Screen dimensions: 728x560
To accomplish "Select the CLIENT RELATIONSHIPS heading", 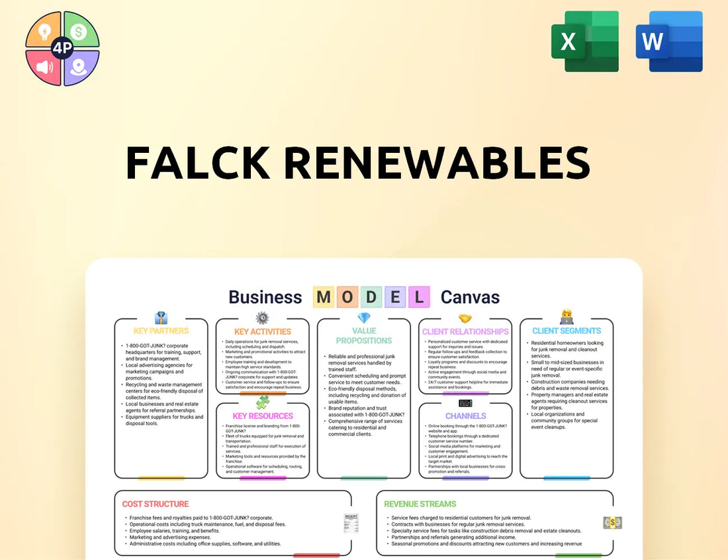I will tap(465, 332).
